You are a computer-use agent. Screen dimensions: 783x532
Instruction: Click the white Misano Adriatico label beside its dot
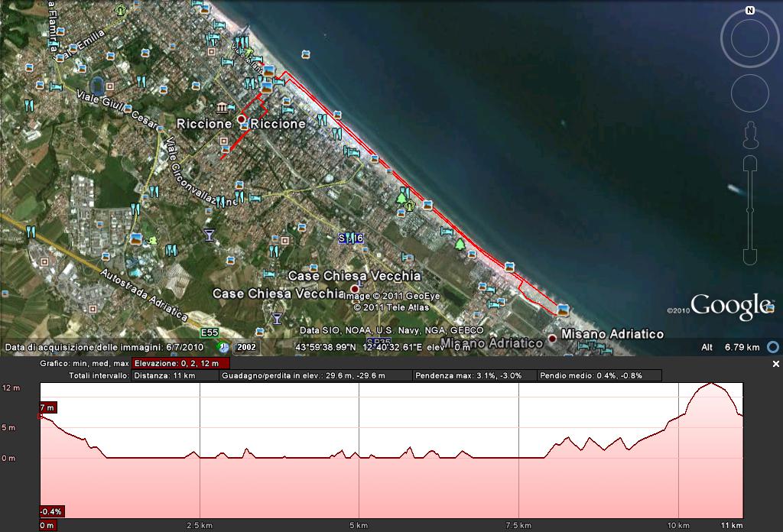click(x=612, y=333)
